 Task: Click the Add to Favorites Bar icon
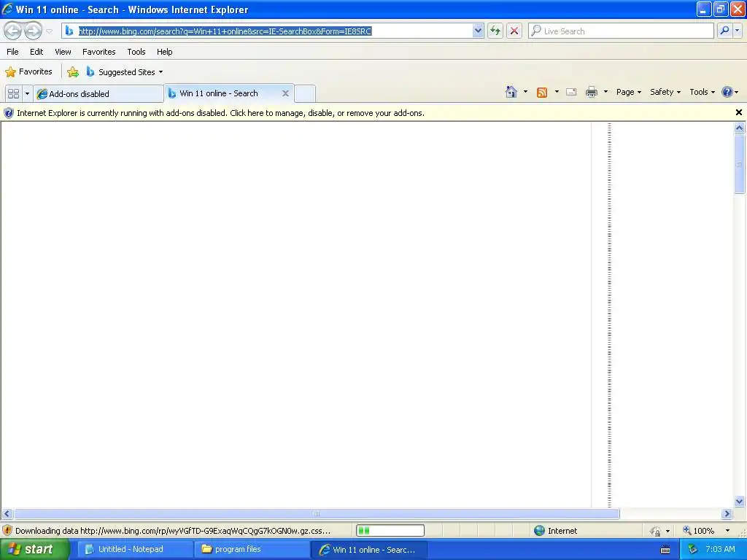point(73,72)
